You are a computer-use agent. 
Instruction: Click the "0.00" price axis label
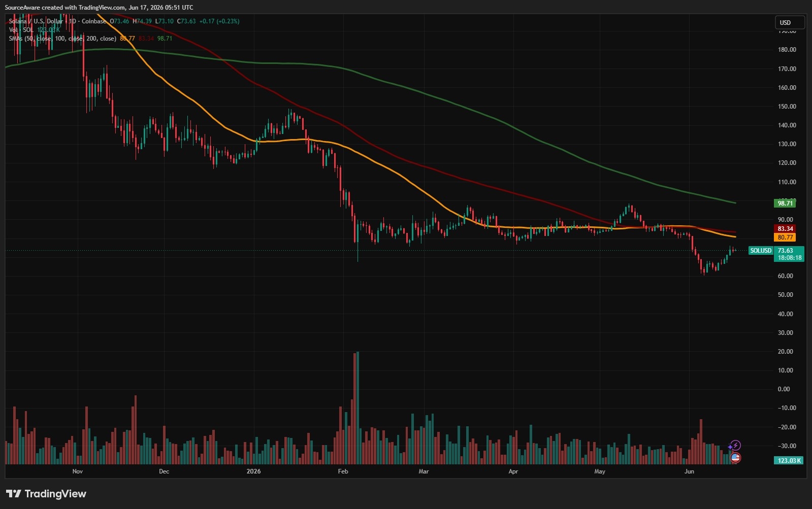[784, 389]
